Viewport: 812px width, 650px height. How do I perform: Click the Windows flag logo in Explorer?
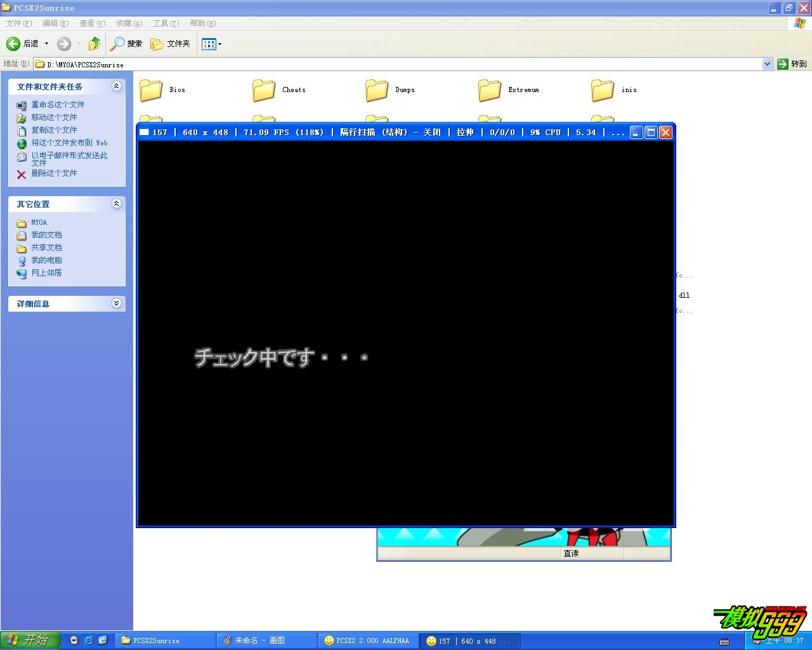[800, 23]
